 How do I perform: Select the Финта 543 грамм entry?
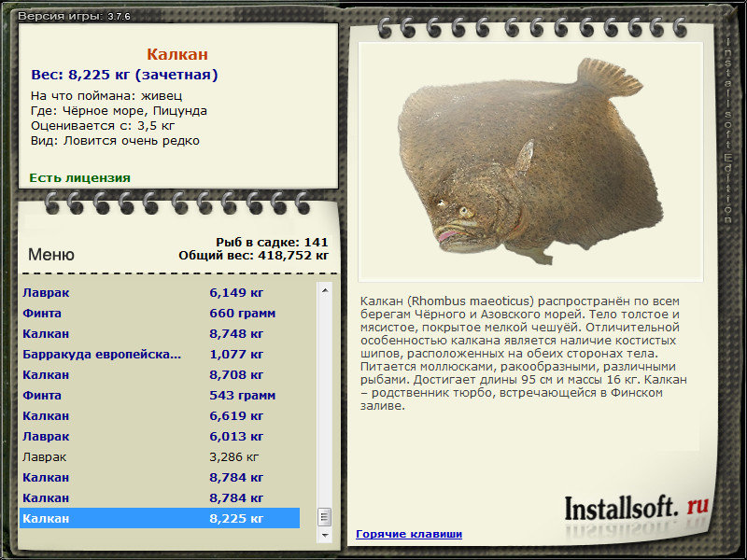pyautogui.click(x=160, y=395)
